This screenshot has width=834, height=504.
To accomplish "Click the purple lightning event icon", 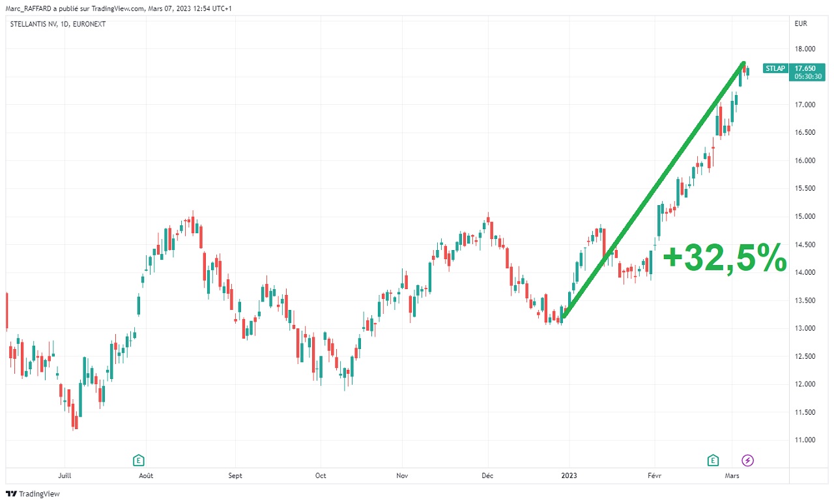I will click(748, 460).
